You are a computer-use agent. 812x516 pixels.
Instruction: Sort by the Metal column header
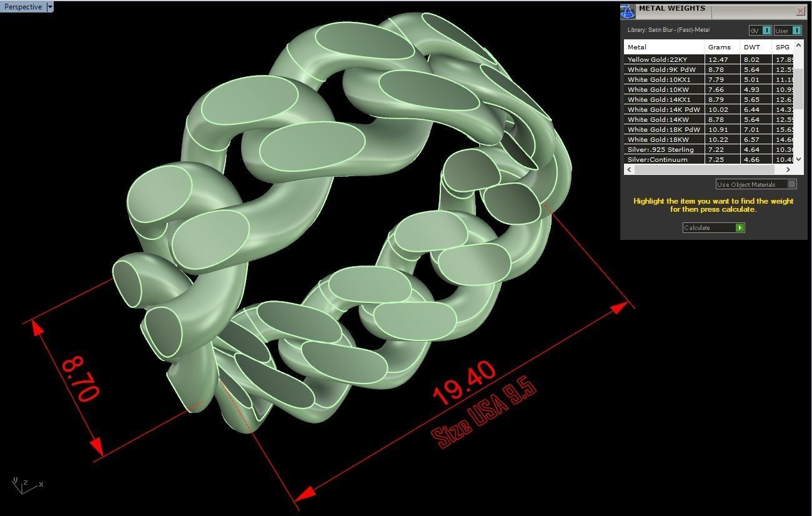point(664,47)
